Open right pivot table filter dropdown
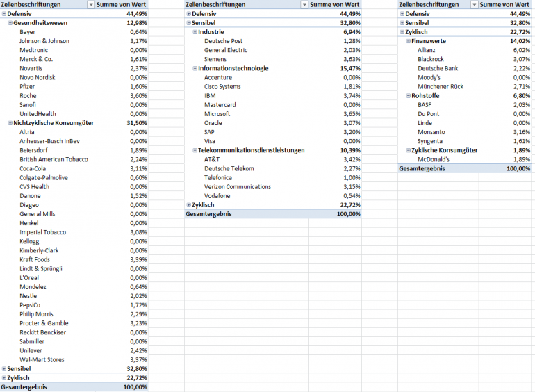Viewport: 535px width, 392px height. pos(475,5)
